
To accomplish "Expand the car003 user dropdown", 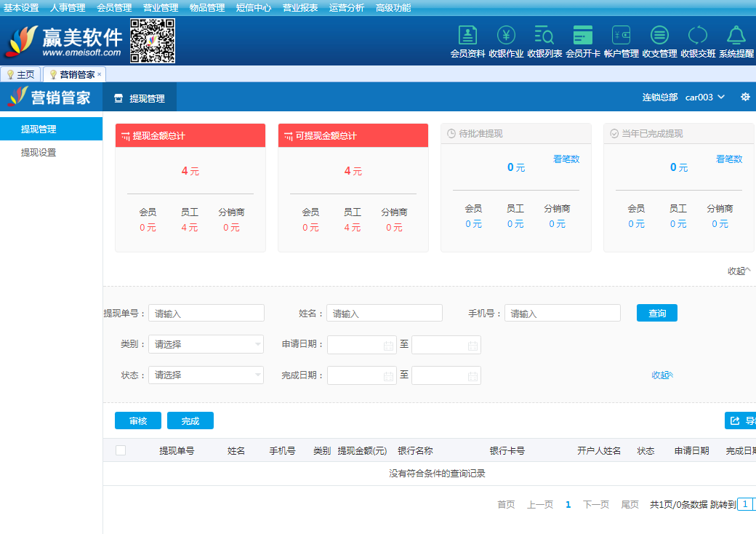I will pos(705,97).
